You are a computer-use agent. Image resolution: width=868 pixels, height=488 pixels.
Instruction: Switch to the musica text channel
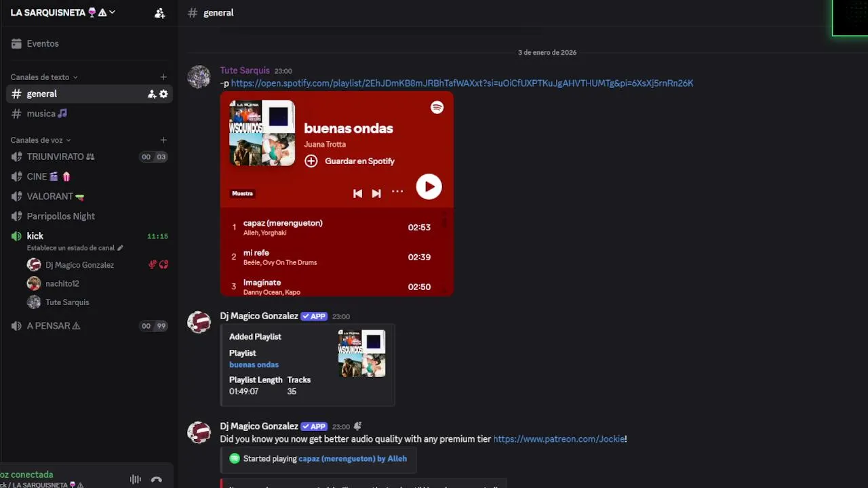[x=89, y=114]
